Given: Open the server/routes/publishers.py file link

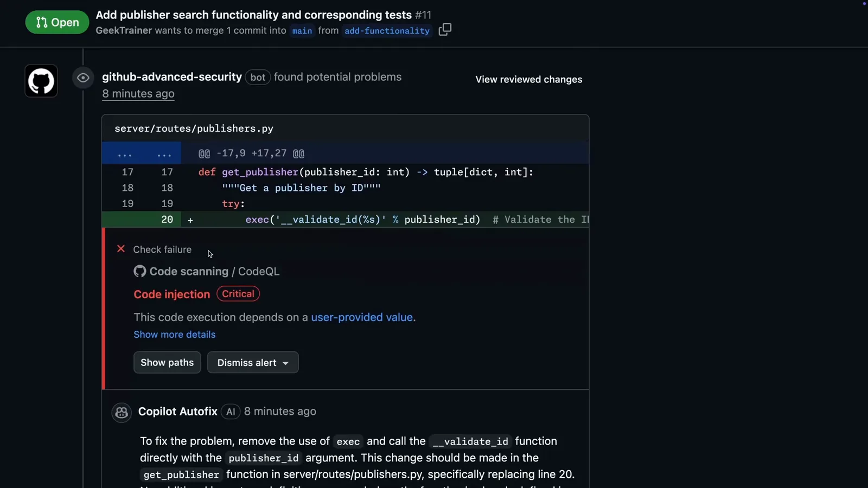Looking at the screenshot, I should (x=194, y=129).
